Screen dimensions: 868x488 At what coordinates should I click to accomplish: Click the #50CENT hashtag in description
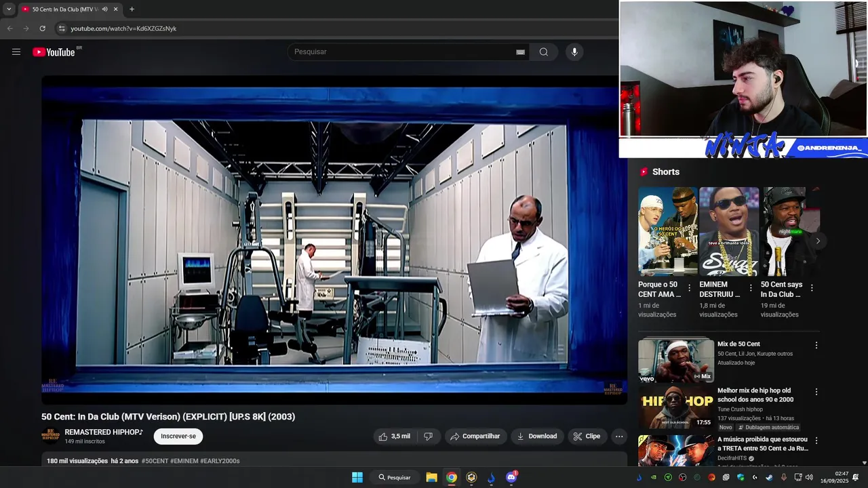click(155, 461)
